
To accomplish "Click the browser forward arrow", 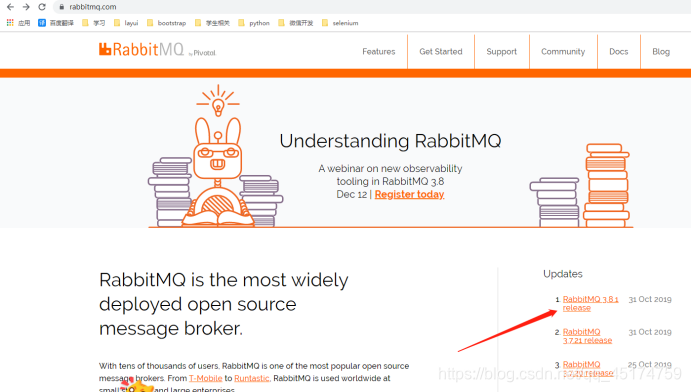I will click(x=26, y=7).
